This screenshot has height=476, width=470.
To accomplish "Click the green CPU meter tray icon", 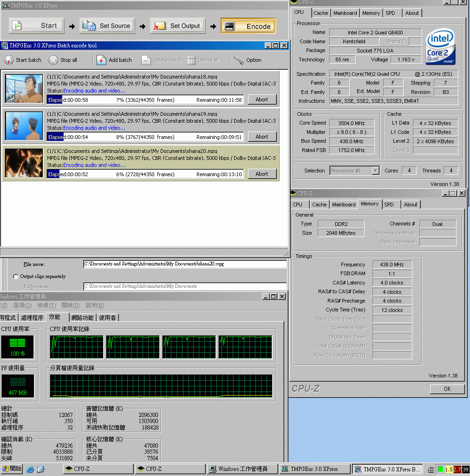I will point(440,469).
